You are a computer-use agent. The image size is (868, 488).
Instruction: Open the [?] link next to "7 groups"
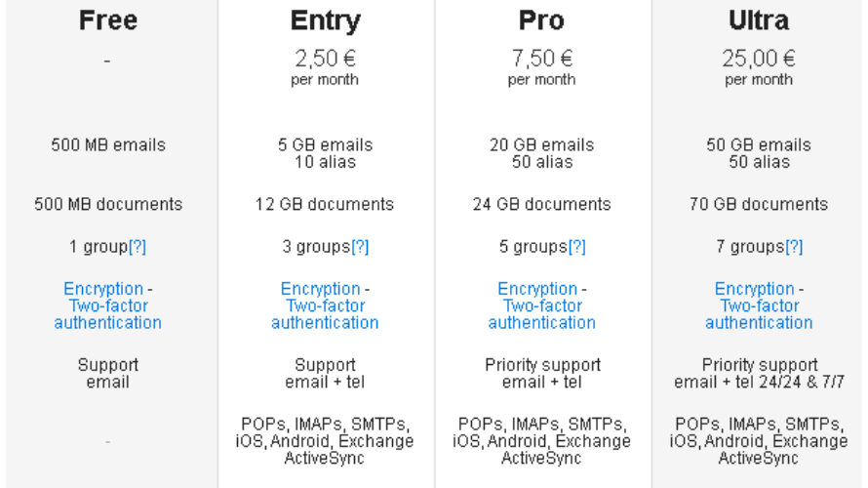pyautogui.click(x=794, y=247)
